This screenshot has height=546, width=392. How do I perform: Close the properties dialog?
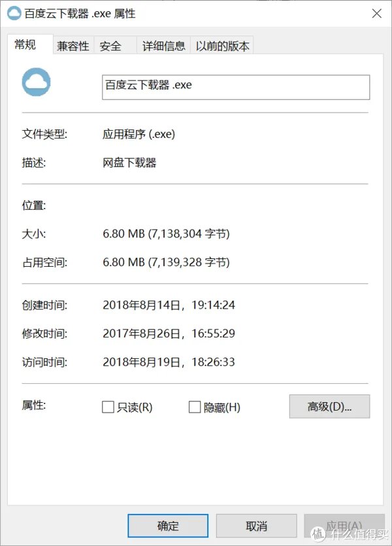click(x=377, y=14)
